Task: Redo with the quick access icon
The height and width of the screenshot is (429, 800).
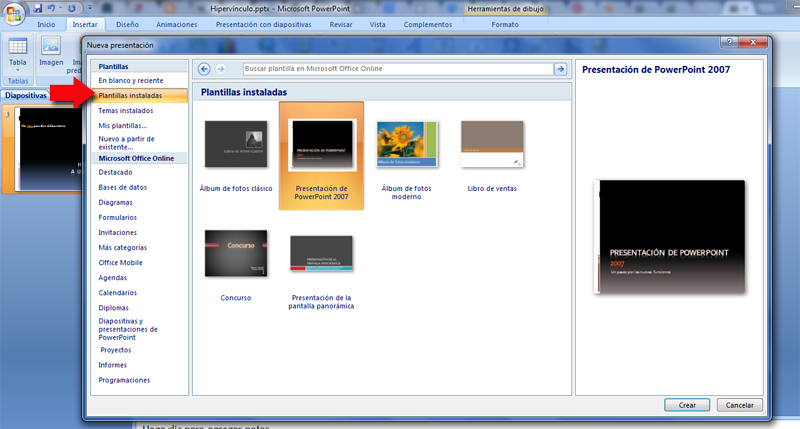Action: coord(72,8)
